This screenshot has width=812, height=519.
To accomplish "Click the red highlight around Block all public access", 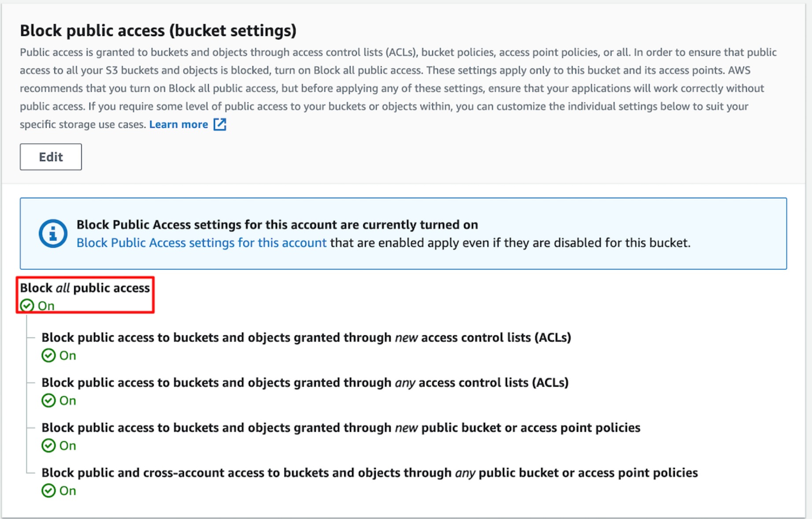I will point(85,295).
